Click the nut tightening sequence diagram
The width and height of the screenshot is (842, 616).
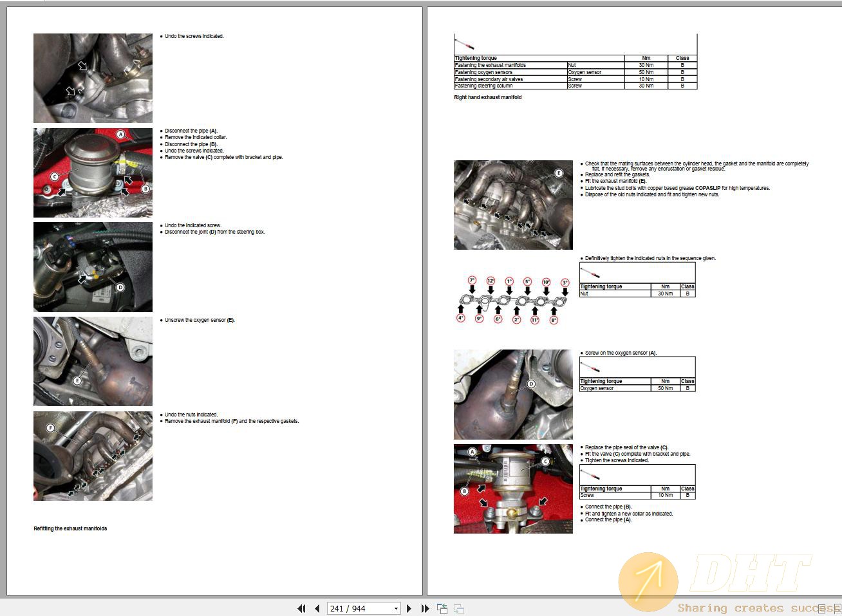[x=513, y=299]
